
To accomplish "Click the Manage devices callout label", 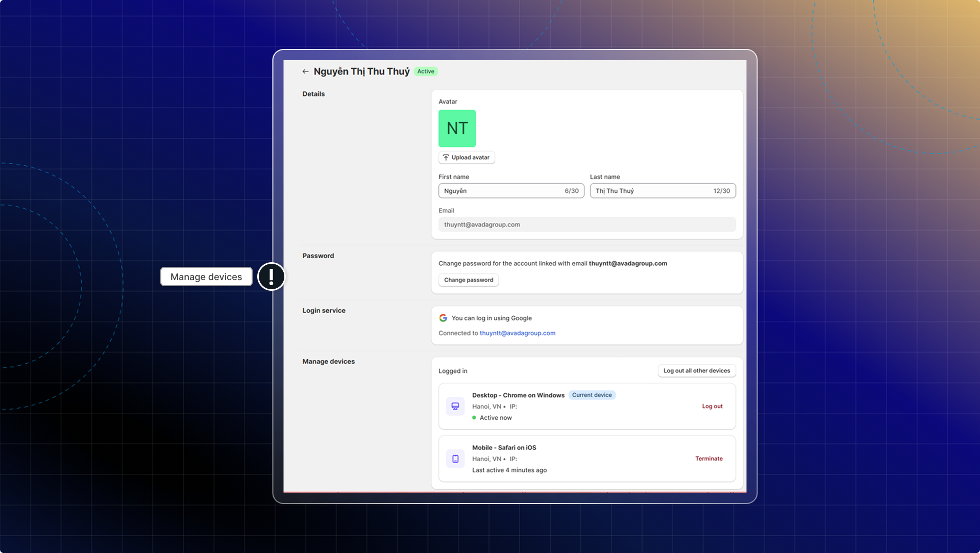I will pos(206,276).
